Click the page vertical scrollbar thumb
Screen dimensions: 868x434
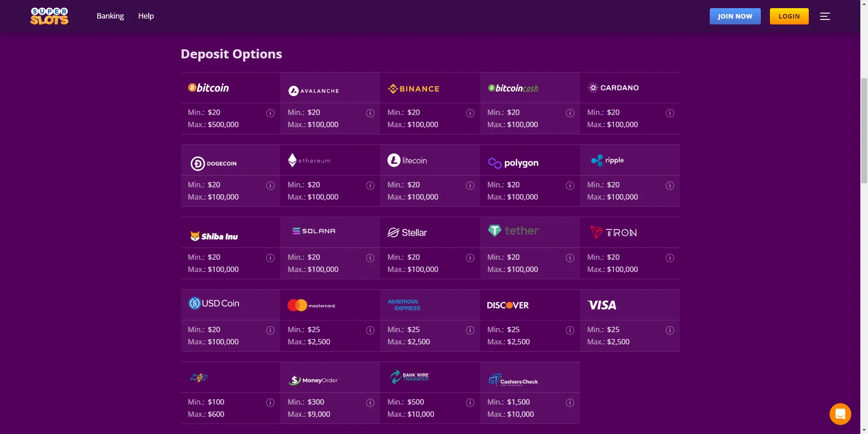click(x=864, y=130)
